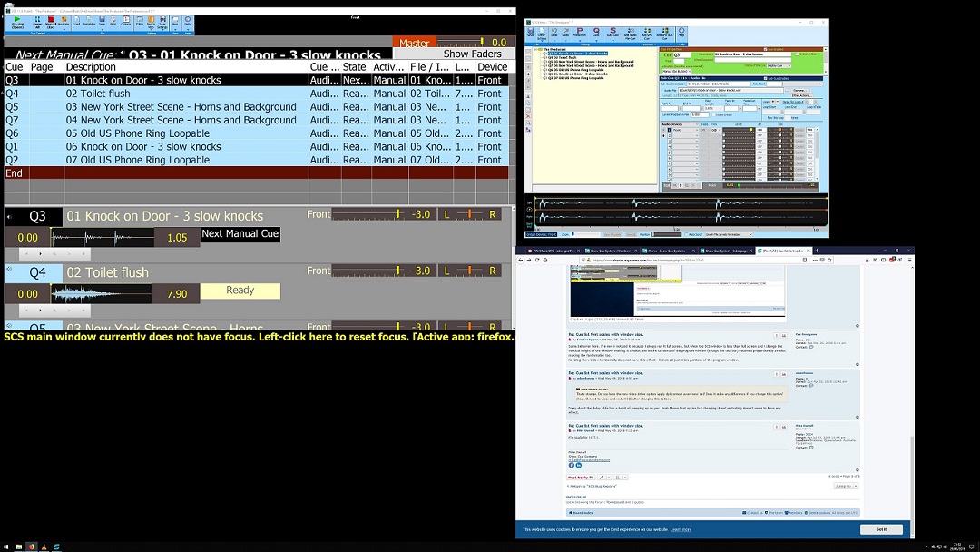
Task: Toggle the Cue Enabled checkbox
Action: (767, 49)
